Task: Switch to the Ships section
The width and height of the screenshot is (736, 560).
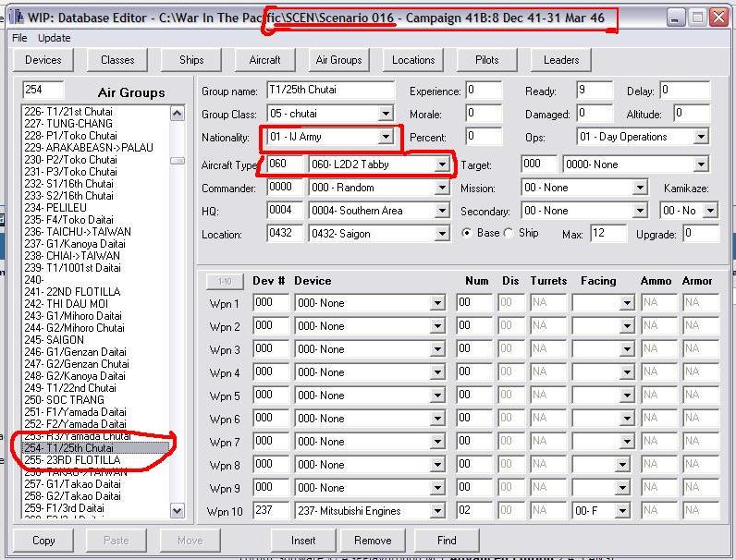Action: pos(191,60)
